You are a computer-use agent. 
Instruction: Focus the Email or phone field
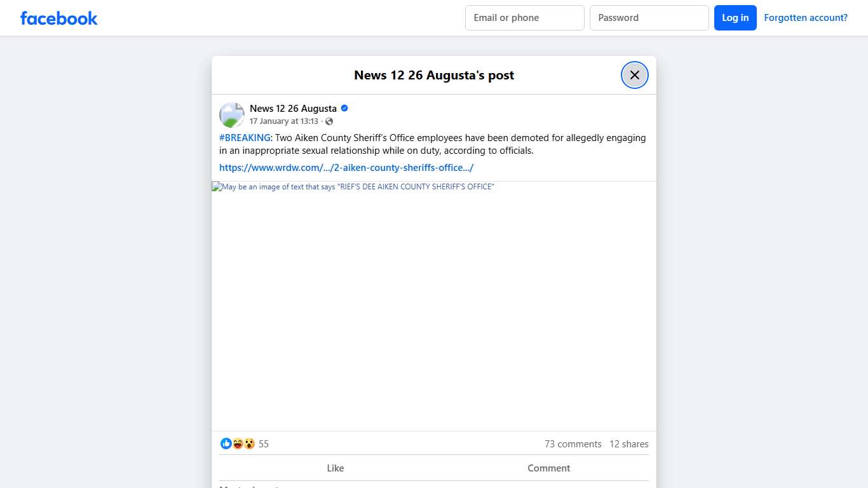[x=524, y=18]
